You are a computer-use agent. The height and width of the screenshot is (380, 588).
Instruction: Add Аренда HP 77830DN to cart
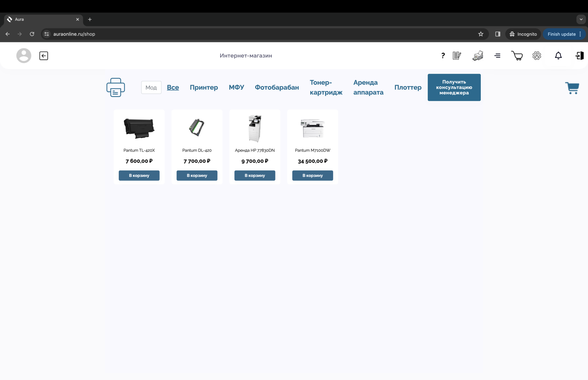coord(255,175)
